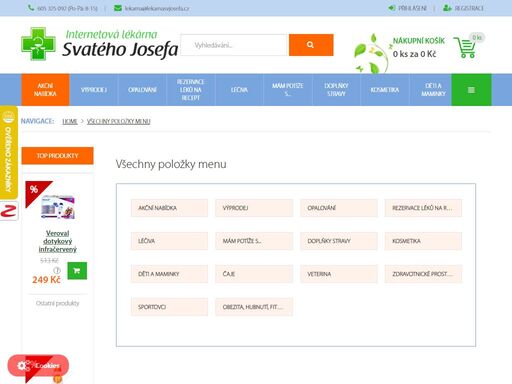Click the red logo side widget
The image size is (512, 384).
click(9, 211)
